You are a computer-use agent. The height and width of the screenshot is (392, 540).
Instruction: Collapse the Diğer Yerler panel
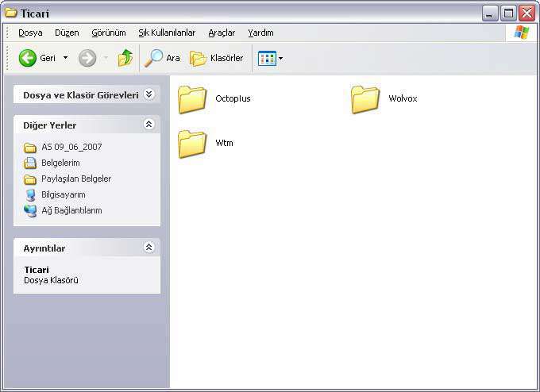148,125
